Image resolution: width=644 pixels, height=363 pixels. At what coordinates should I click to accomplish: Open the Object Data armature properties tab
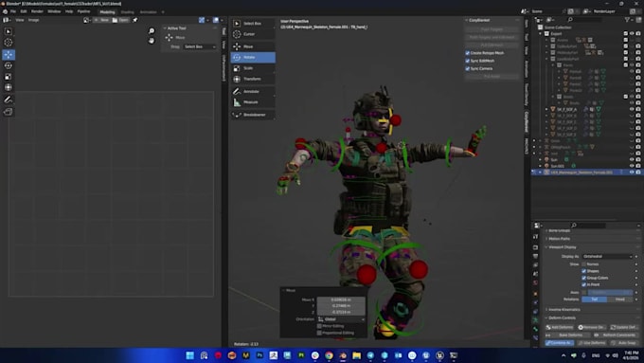(536, 319)
